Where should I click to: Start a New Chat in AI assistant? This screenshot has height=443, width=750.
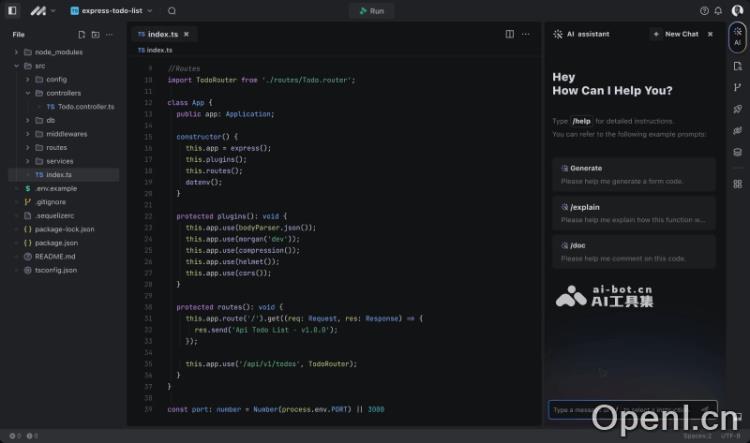[x=675, y=34]
